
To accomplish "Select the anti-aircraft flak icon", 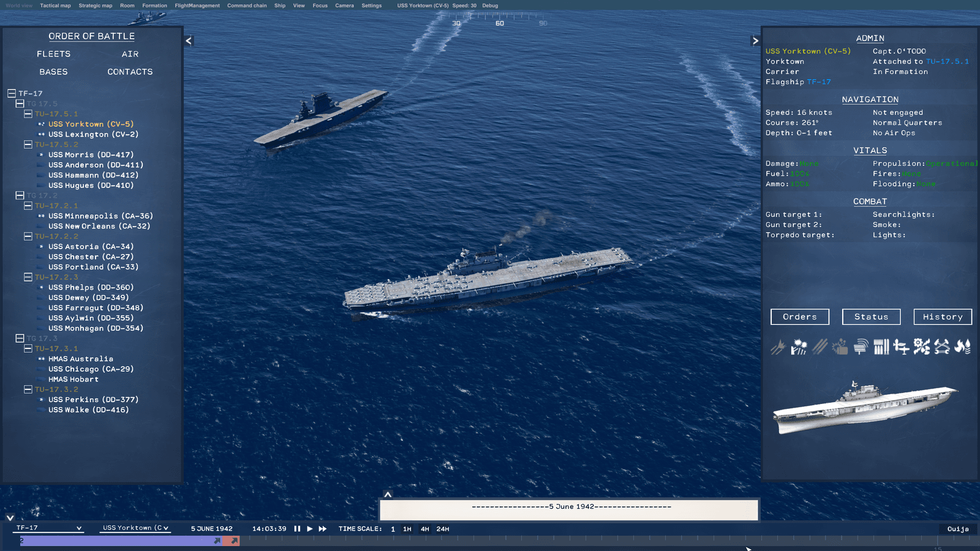I will point(799,347).
